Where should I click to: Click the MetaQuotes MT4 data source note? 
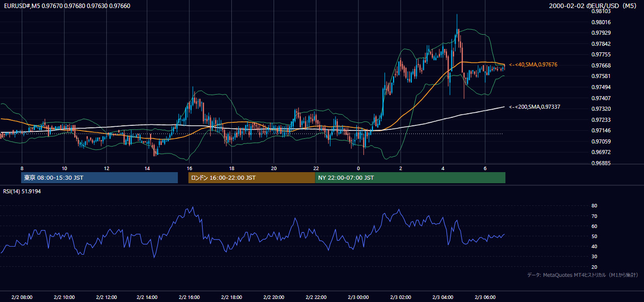[583, 275]
